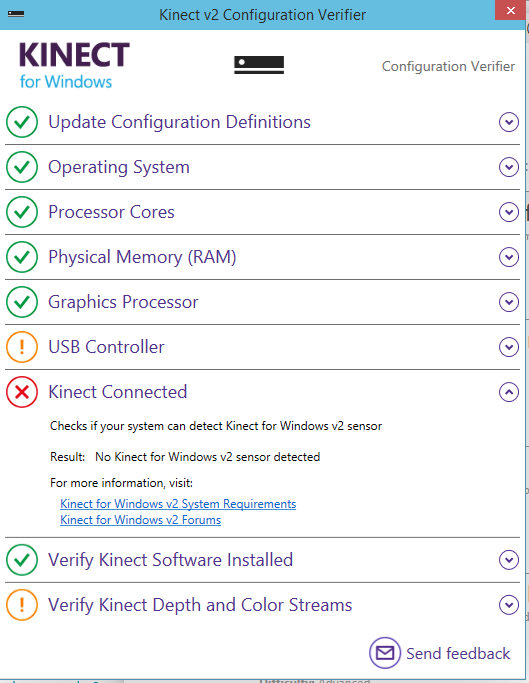
Task: Click the red X icon for Kinect Connected
Action: point(22,392)
